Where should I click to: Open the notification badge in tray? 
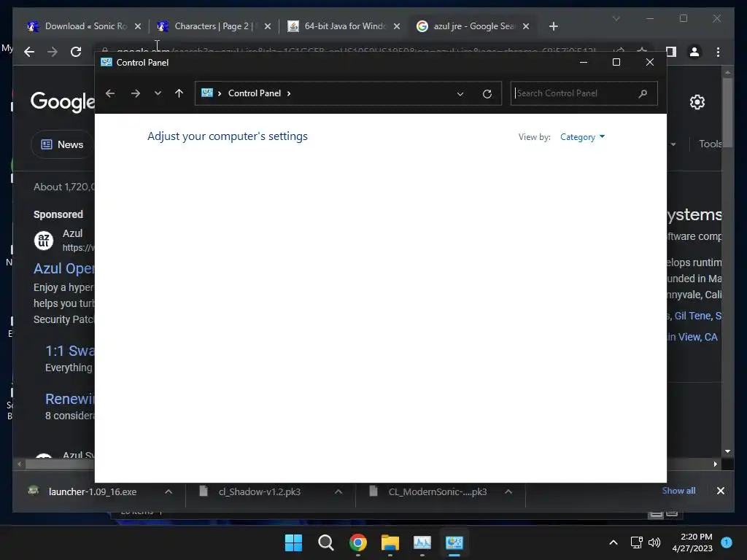coord(727,542)
